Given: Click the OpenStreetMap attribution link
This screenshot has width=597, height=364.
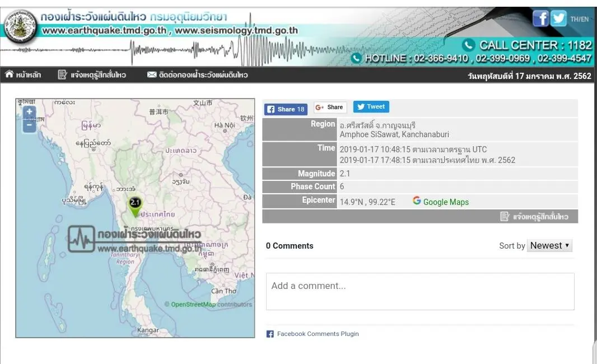Looking at the screenshot, I should tap(193, 305).
